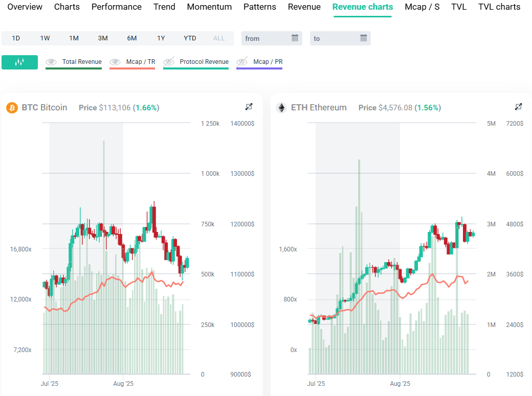
Task: Click the BTC Bitcoin title
Action: [x=45, y=107]
